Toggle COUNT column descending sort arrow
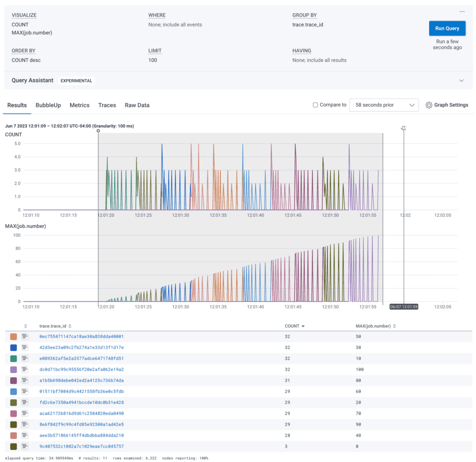The height and width of the screenshot is (462, 476). 303,326
